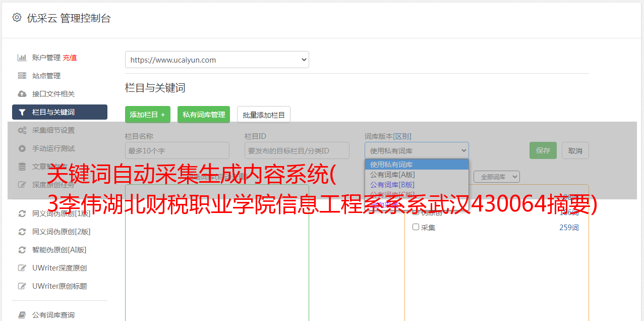This screenshot has width=644, height=321.
Task: Click the 私有词库管理 button
Action: click(204, 115)
